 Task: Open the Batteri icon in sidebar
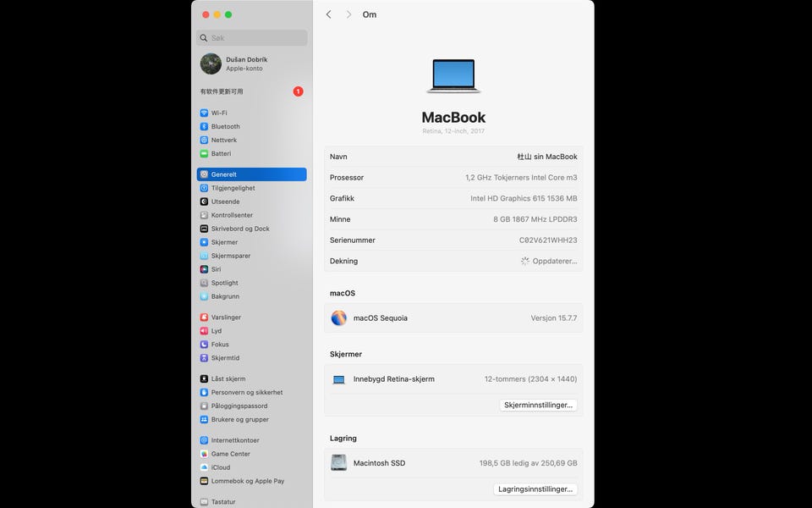point(204,153)
